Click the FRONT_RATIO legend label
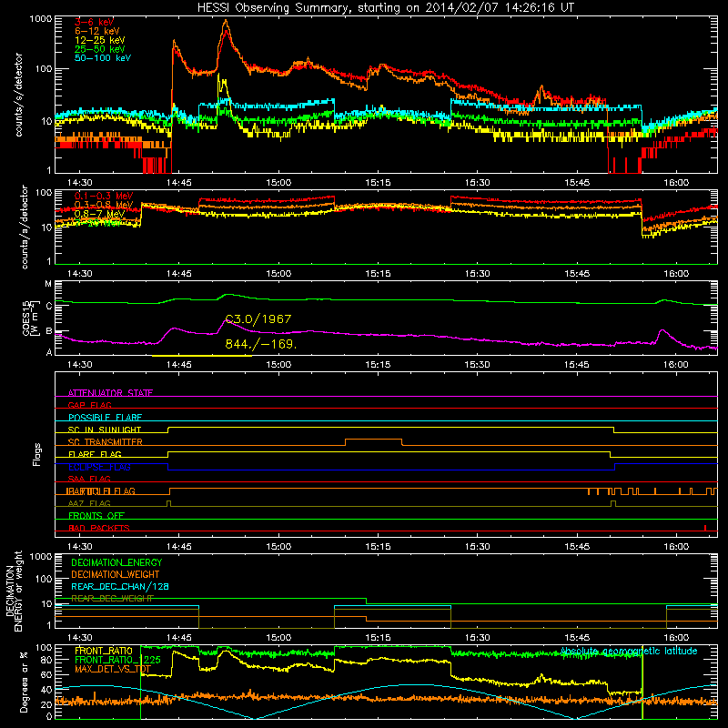Image resolution: width=728 pixels, height=728 pixels. [104, 651]
